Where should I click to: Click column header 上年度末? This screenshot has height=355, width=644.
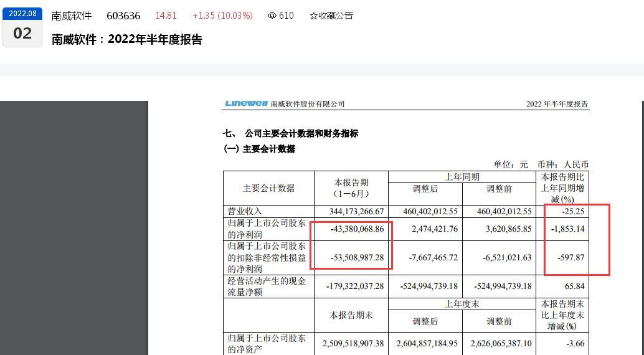pyautogui.click(x=462, y=304)
